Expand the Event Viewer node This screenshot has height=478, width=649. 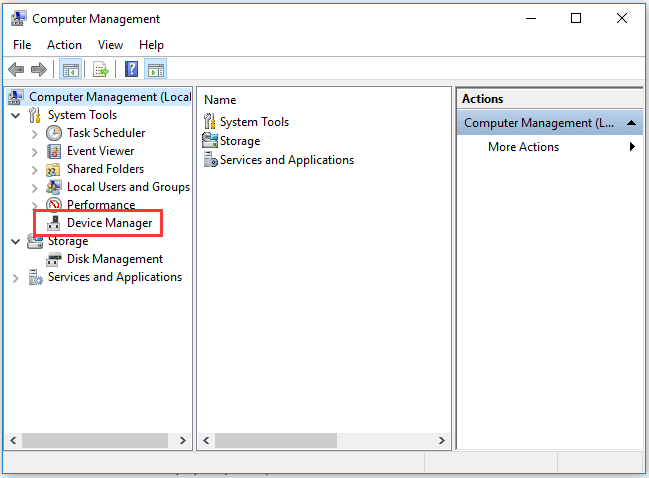(x=35, y=152)
